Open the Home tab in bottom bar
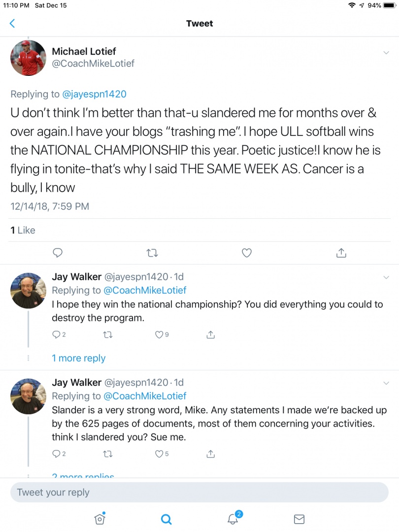Viewport: 399px width, 532px height. (100, 519)
